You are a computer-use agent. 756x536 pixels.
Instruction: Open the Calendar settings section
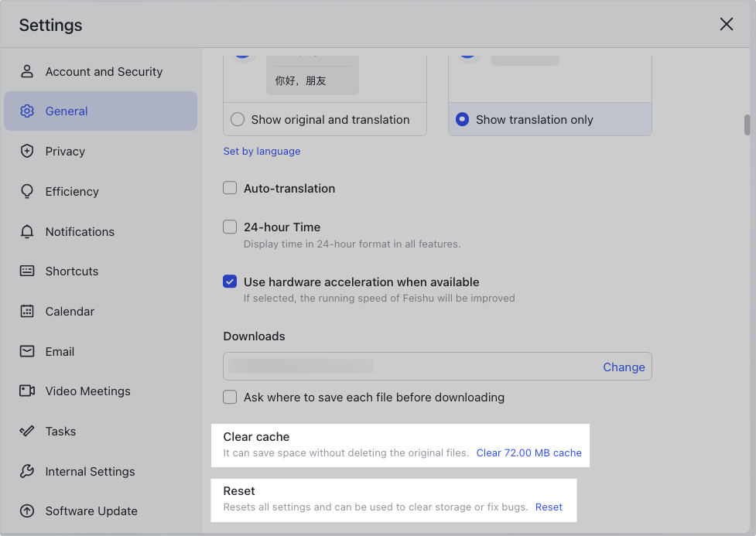point(70,311)
